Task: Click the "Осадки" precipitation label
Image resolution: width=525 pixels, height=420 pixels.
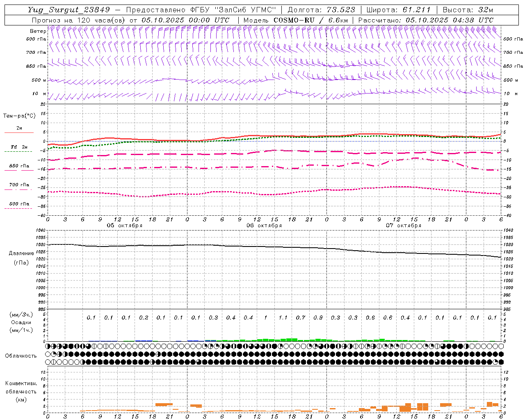Action: click(21, 322)
